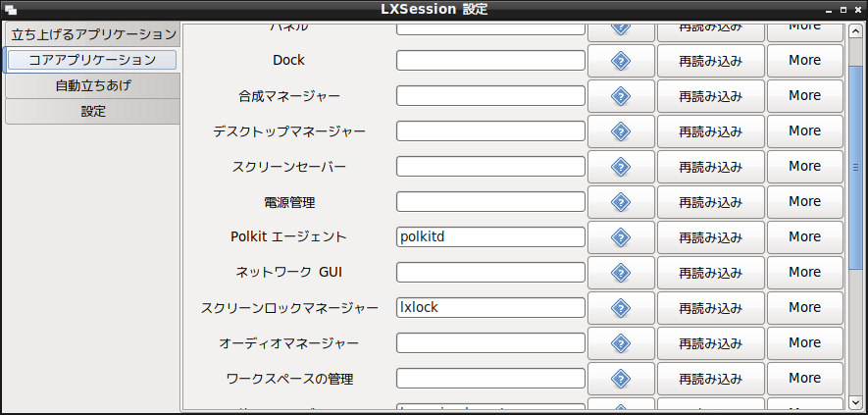This screenshot has height=415, width=868.
Task: Expand More options for Dock
Action: click(804, 61)
